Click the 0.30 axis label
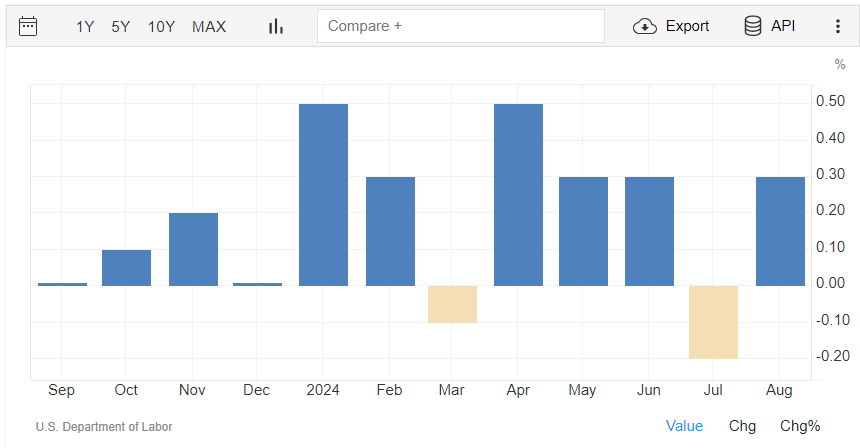This screenshot has width=860, height=448. coord(830,174)
